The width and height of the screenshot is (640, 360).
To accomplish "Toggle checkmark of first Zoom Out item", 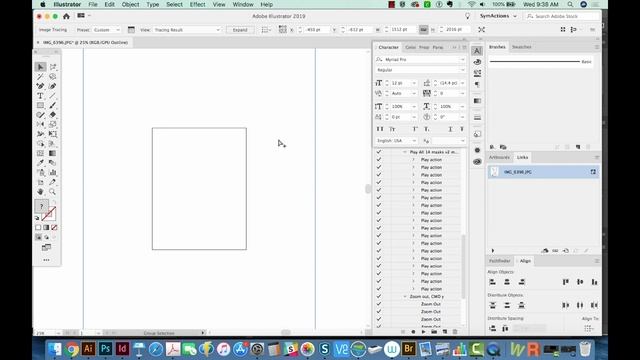I will coord(379,304).
